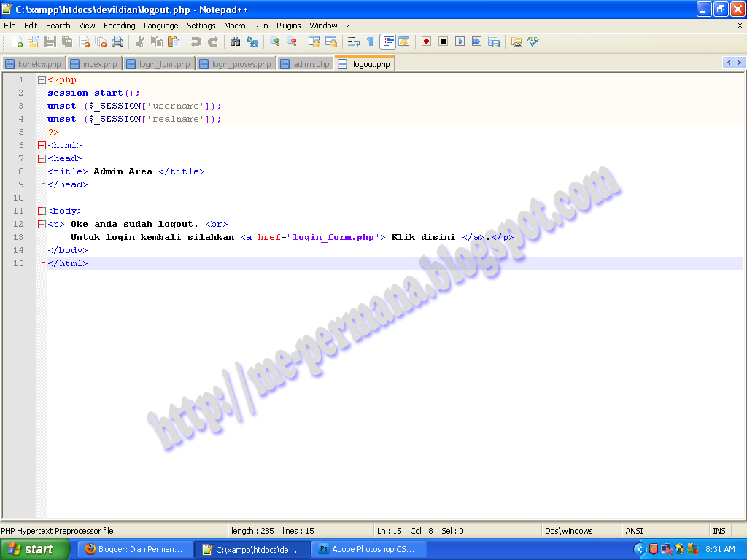Click the login_form.php href text
This screenshot has width=747, height=560.
(x=334, y=237)
